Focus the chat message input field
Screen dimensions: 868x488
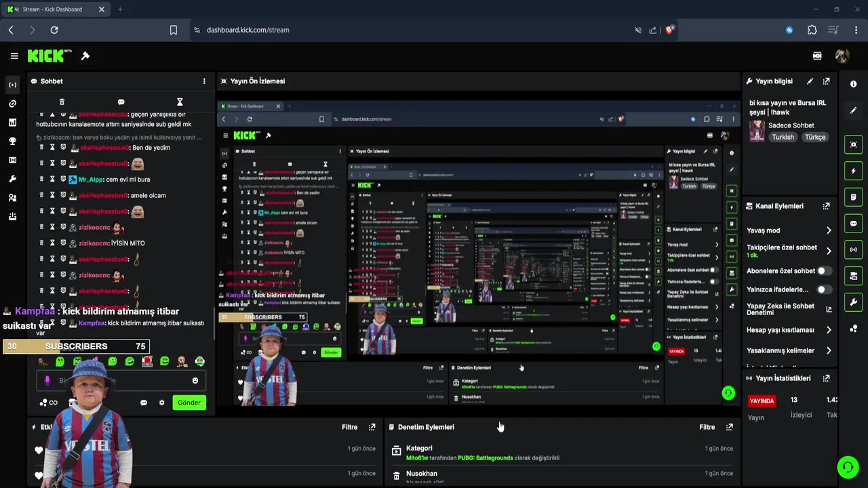pyautogui.click(x=121, y=381)
